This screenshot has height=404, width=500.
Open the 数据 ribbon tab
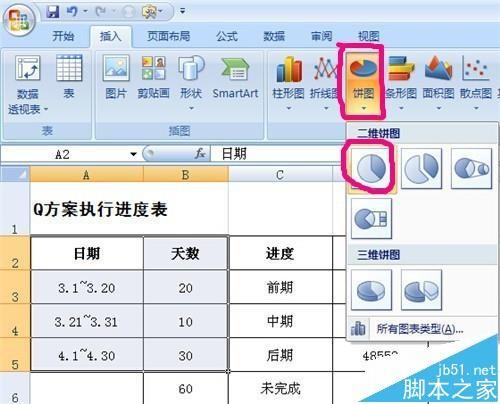(x=274, y=36)
